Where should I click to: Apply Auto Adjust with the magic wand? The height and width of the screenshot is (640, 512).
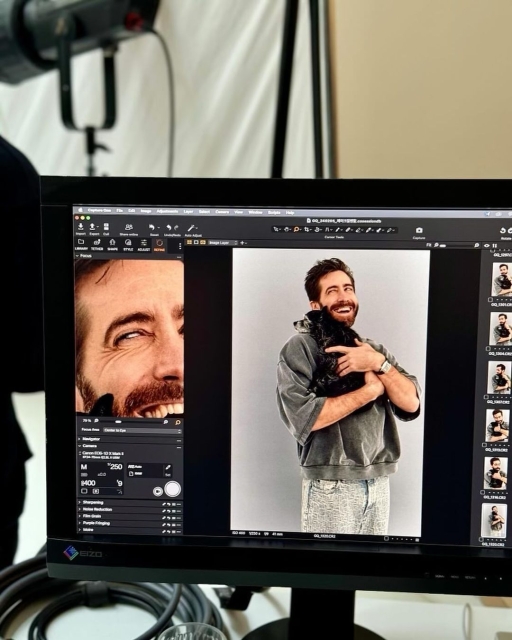[191, 228]
